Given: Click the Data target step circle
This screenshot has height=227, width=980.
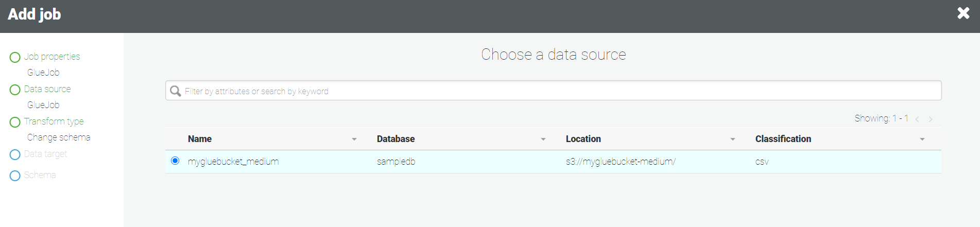Looking at the screenshot, I should pos(15,154).
